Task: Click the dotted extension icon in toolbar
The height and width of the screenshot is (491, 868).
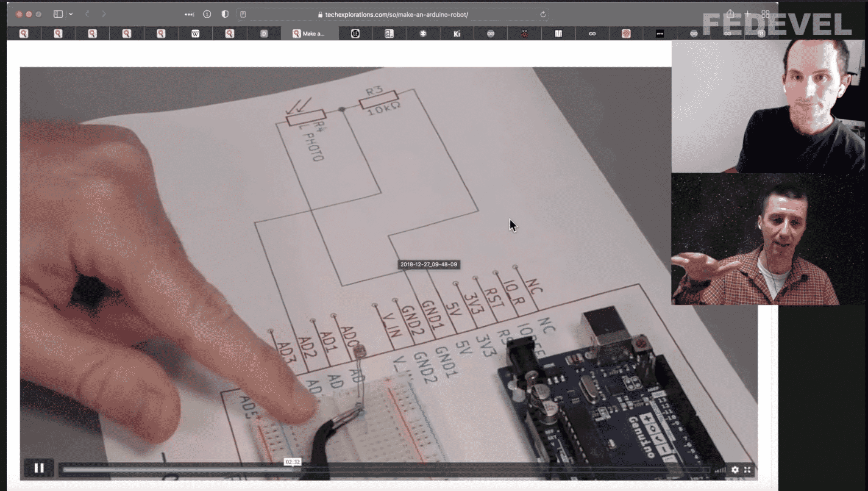Action: (189, 14)
